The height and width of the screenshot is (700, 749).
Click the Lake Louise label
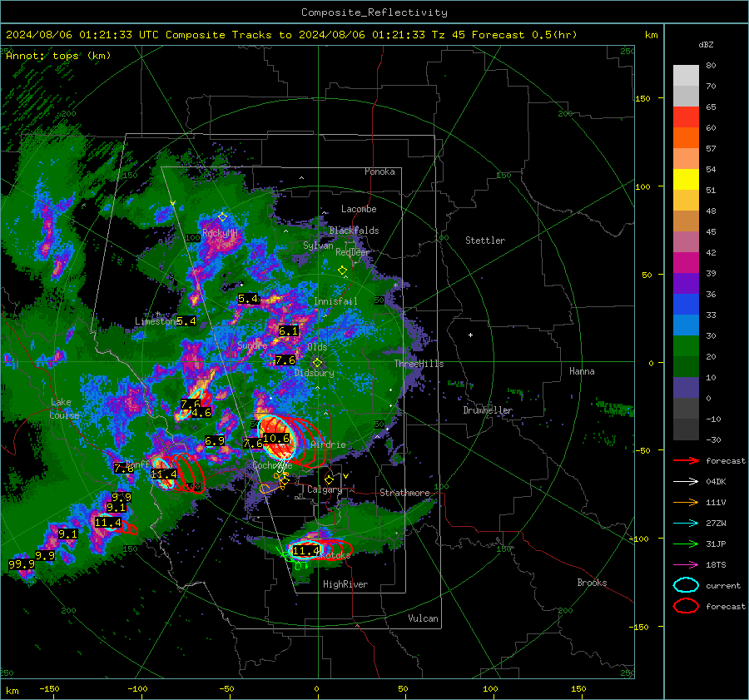point(64,409)
